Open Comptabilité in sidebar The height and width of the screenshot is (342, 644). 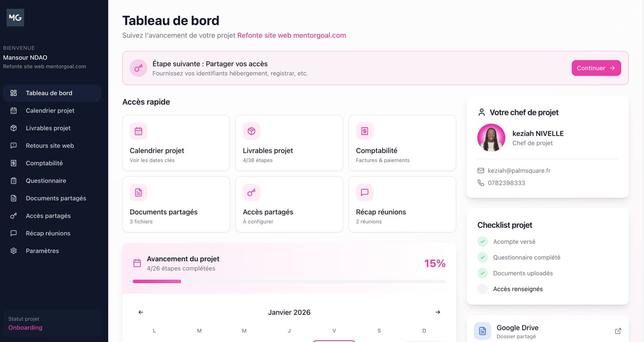[x=52, y=163]
